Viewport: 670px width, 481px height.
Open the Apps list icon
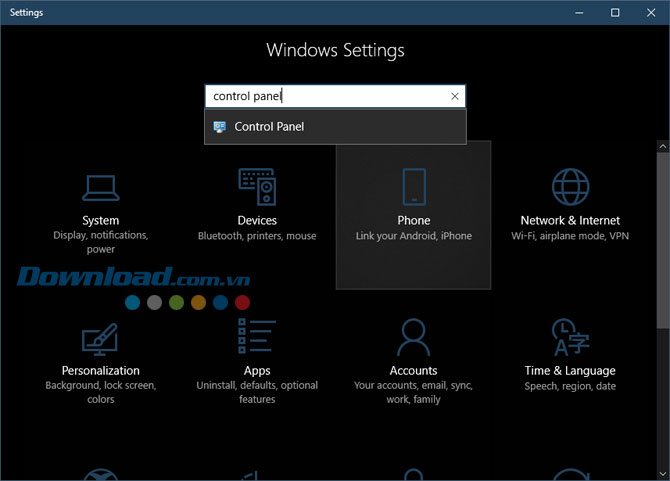(x=257, y=338)
